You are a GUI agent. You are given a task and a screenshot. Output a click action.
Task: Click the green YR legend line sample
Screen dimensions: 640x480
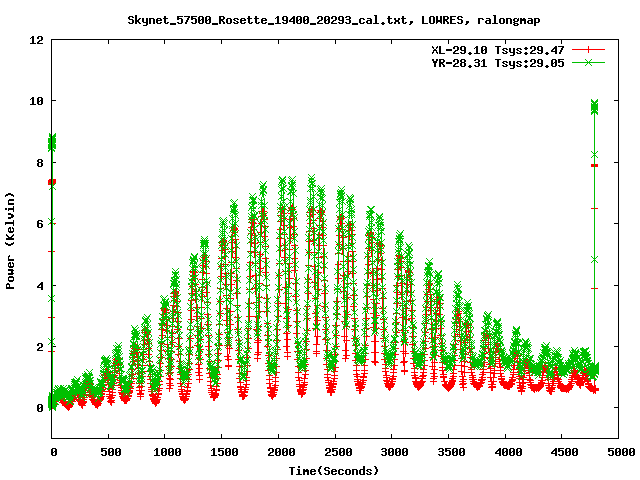click(588, 62)
